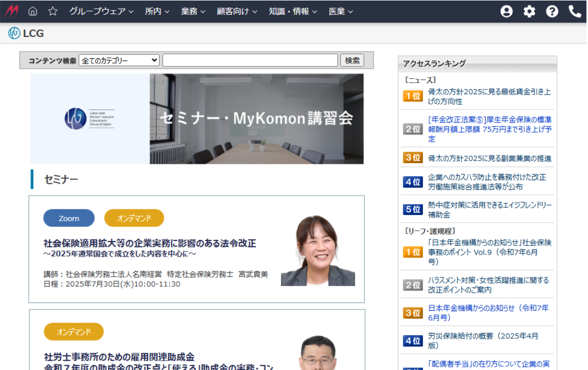Open settings gear icon
This screenshot has width=588, height=370.
529,11
